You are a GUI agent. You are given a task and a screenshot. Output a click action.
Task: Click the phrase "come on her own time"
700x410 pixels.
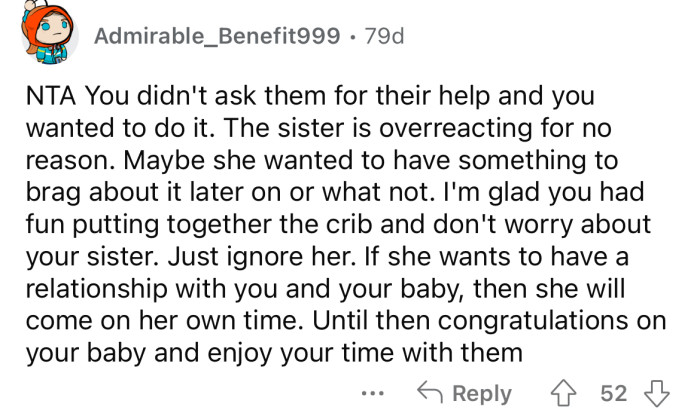point(134,324)
